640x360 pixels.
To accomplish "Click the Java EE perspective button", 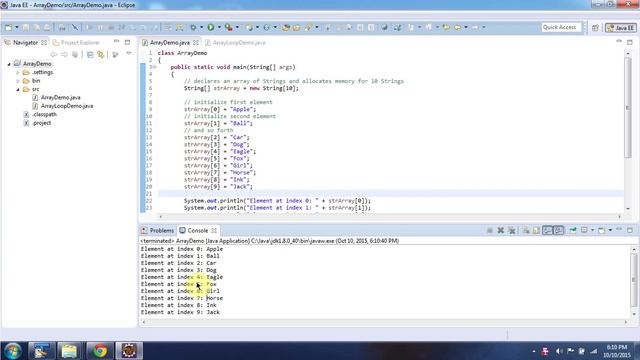I will click(621, 27).
